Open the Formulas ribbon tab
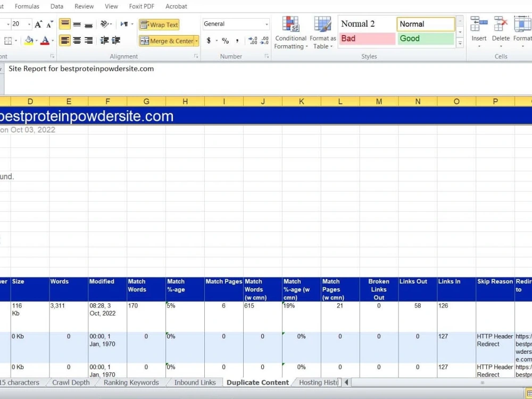This screenshot has width=532, height=399. point(27,6)
